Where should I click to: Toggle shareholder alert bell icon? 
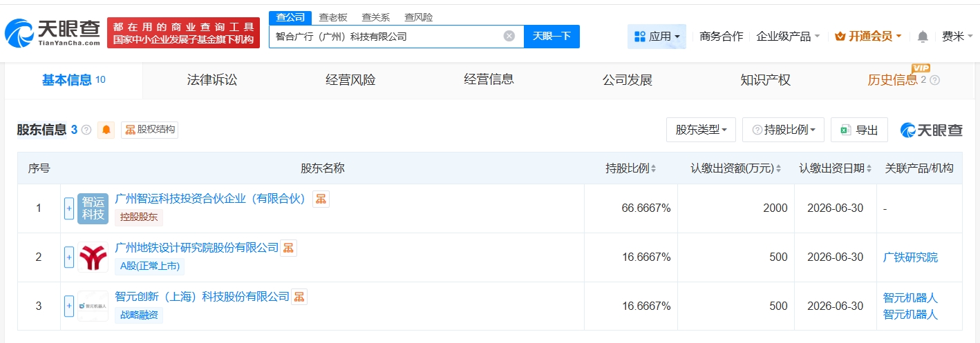[x=106, y=130]
